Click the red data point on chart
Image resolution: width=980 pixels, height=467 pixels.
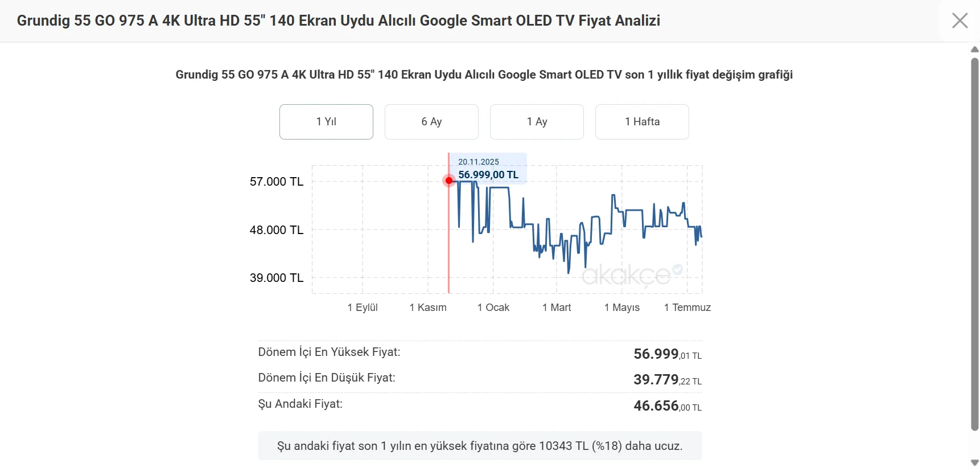point(449,181)
